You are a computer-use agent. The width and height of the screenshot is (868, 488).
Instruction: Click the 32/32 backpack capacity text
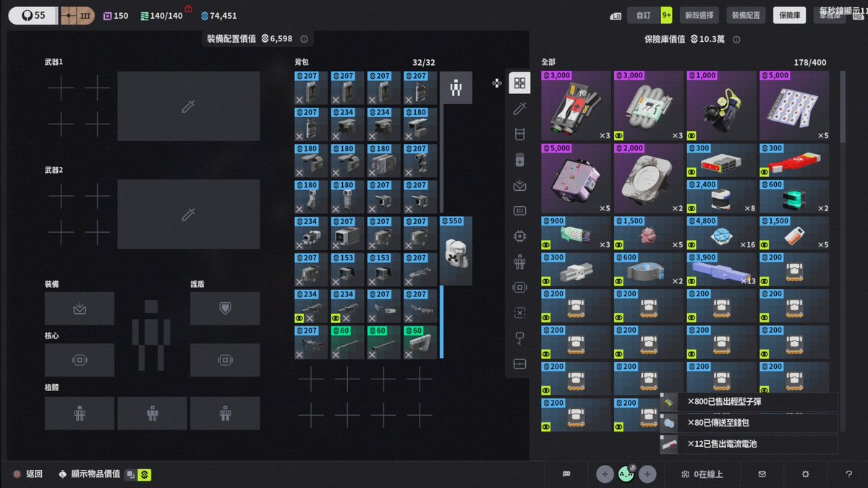[x=424, y=63]
